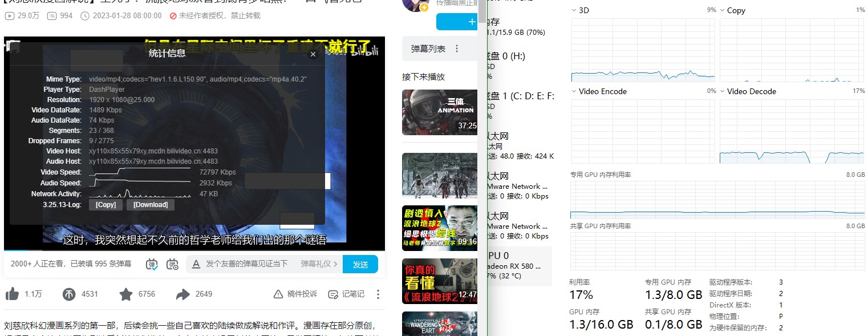The height and width of the screenshot is (336, 868).
Task: Click the Segments value 23 / 368
Action: tap(102, 131)
